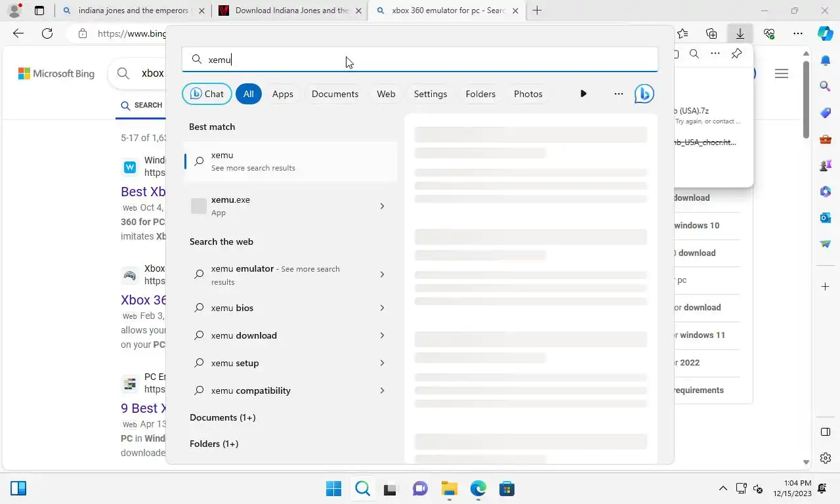
Task: Open Edge's Browser essentials heart icon
Action: pyautogui.click(x=769, y=33)
